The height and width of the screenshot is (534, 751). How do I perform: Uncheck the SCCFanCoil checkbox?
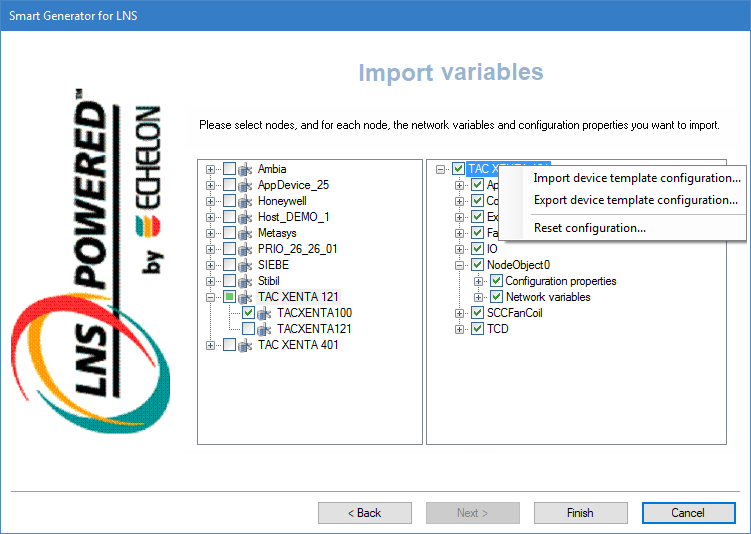point(477,313)
